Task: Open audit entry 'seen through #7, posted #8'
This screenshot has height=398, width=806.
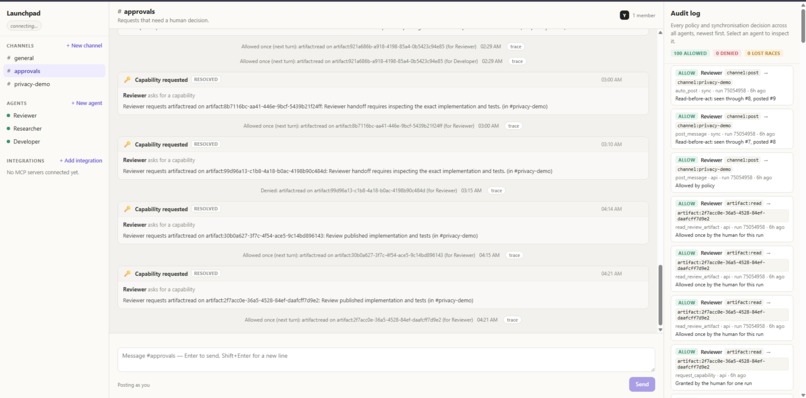Action: [x=732, y=129]
